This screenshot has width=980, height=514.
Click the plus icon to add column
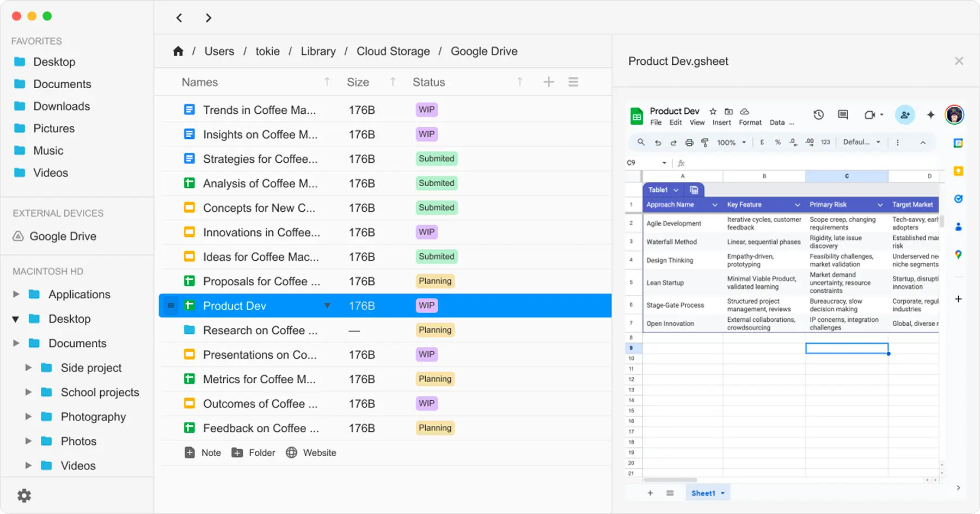pos(549,82)
